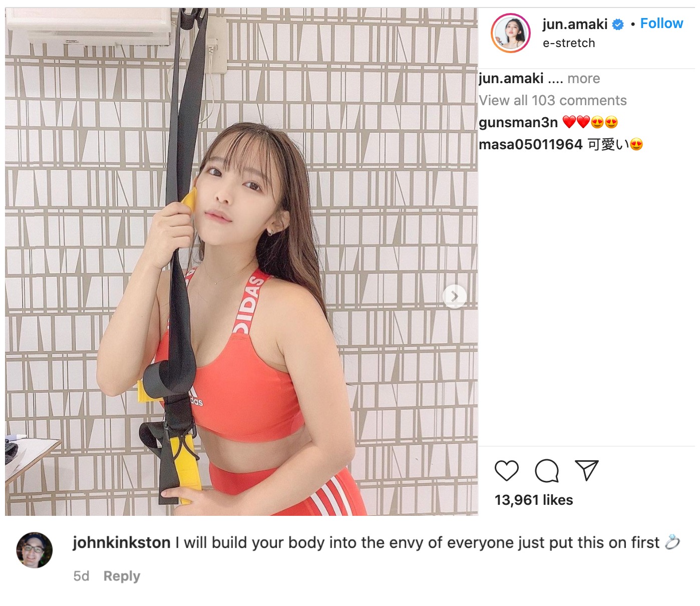This screenshot has width=700, height=606.
Task: Go to next photo with arrow
Action: 455,296
